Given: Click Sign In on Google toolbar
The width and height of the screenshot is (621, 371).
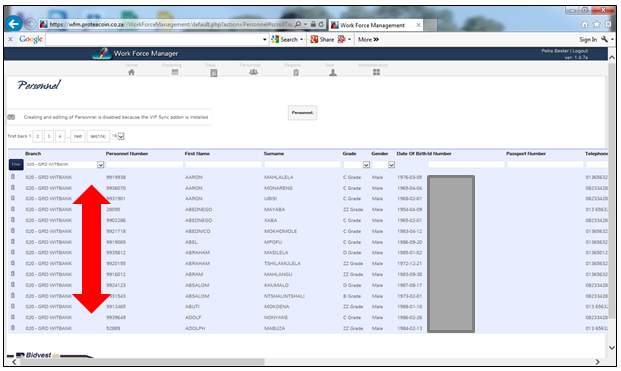Looking at the screenshot, I should [x=588, y=40].
